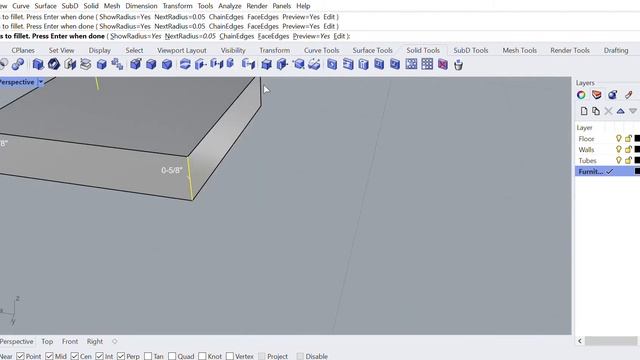
Task: Move layer down with gray triangle
Action: point(633,111)
